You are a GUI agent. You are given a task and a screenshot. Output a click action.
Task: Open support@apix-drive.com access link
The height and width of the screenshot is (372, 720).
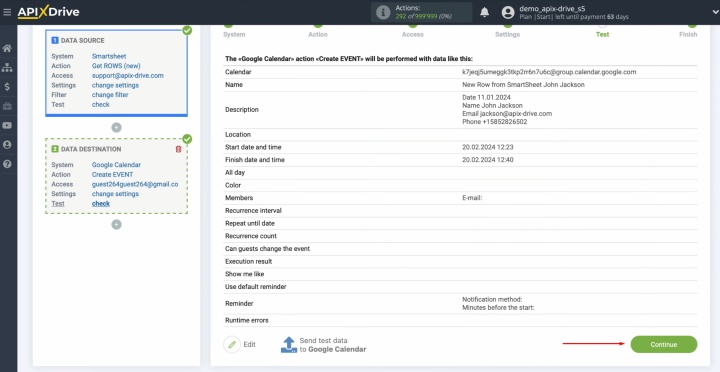[x=128, y=76]
